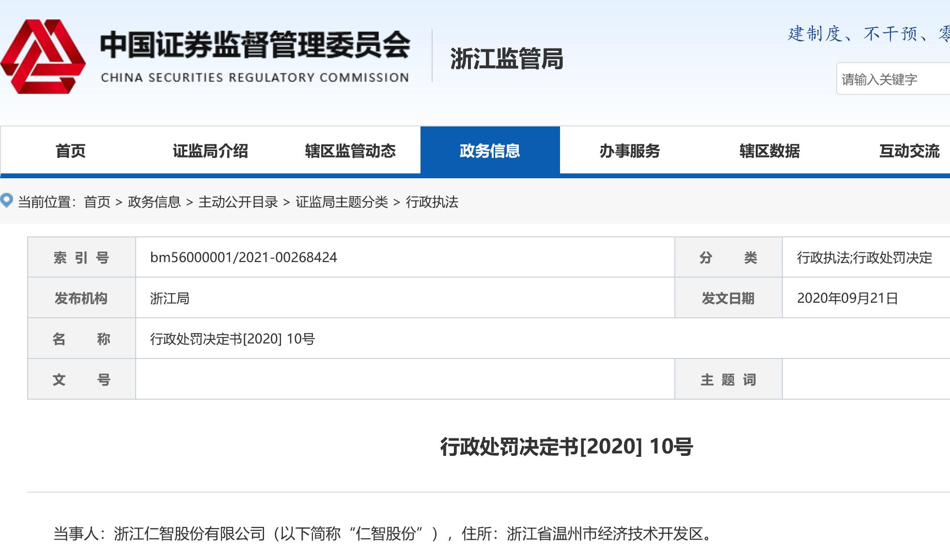Select 行政处罚决定书[2020] 10号 in the table row
The image size is (950, 560).
pyautogui.click(x=233, y=339)
